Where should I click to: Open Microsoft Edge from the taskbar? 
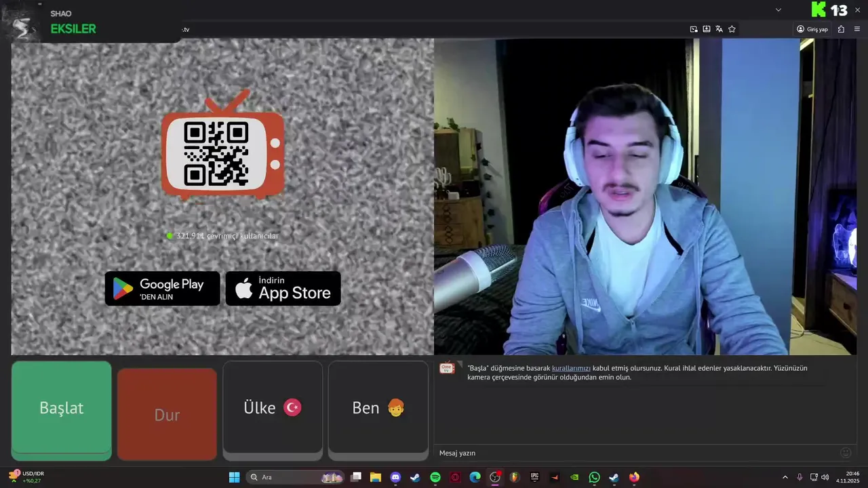[475, 477]
